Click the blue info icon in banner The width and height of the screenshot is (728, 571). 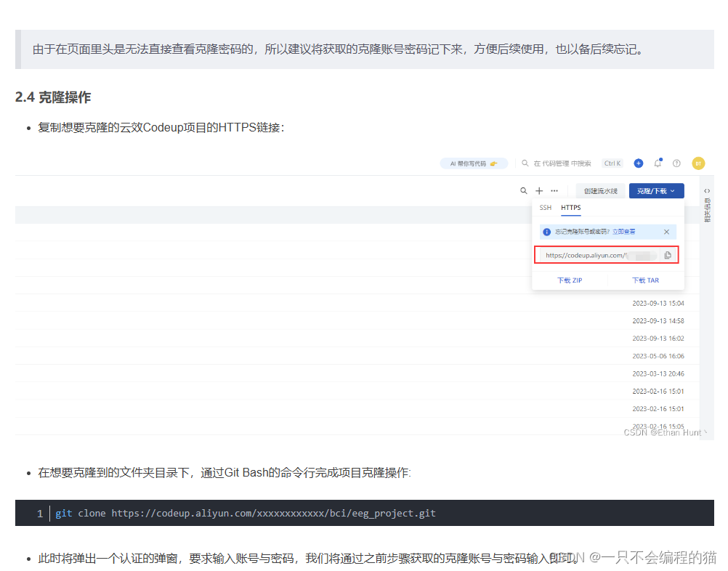click(547, 232)
